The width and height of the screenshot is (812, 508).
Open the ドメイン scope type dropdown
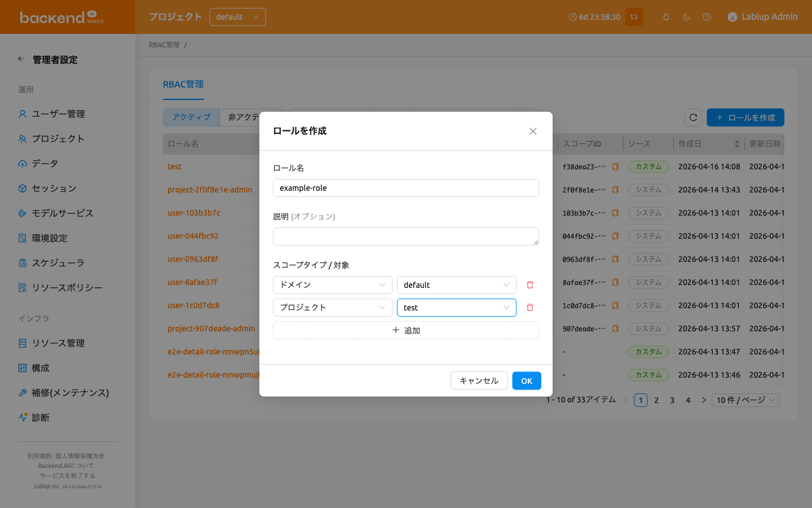click(x=333, y=285)
